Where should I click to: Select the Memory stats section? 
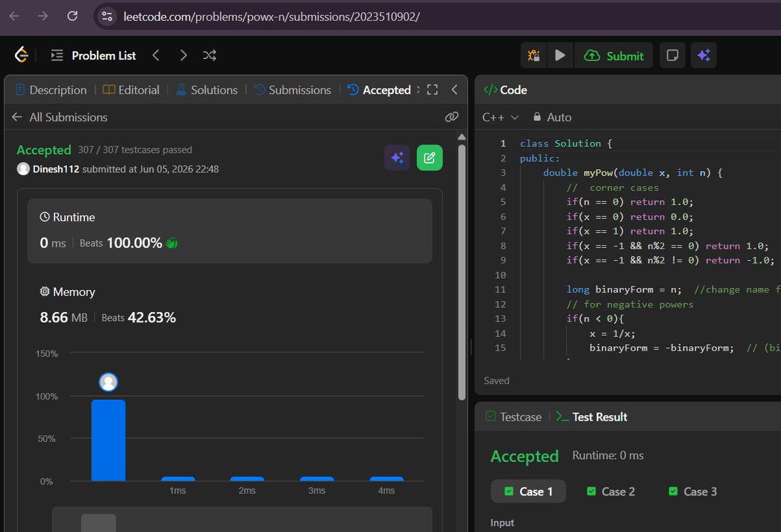pos(230,304)
